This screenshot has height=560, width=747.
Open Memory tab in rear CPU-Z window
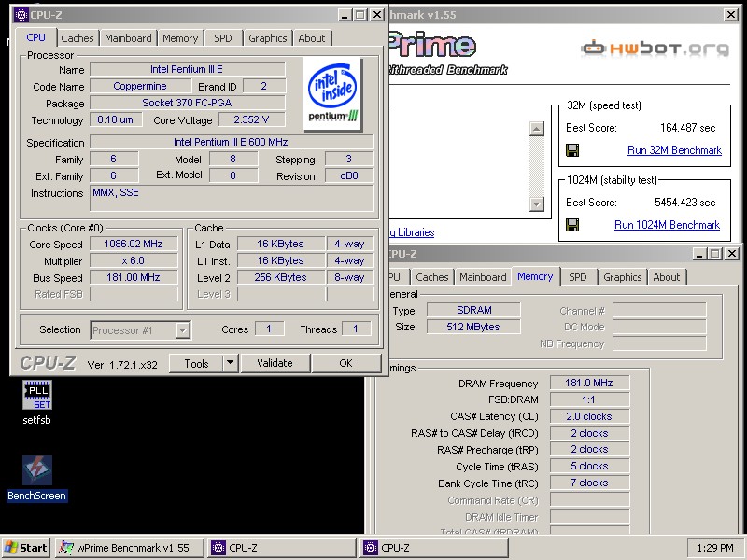(535, 276)
